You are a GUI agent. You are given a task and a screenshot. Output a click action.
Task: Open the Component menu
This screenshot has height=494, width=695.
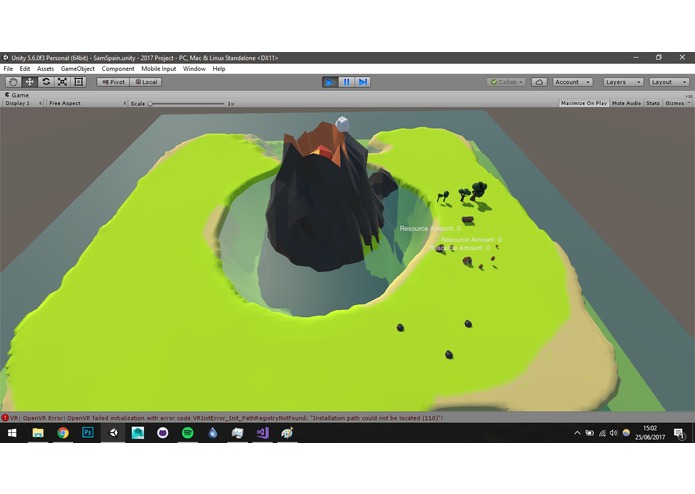pos(118,69)
